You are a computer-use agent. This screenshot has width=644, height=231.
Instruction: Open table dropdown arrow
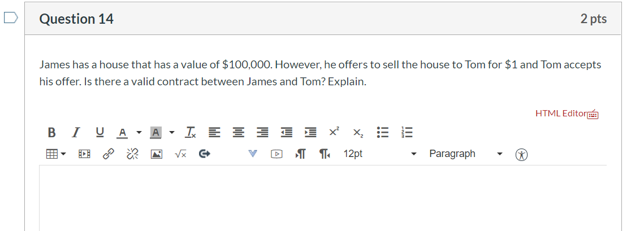[64, 154]
